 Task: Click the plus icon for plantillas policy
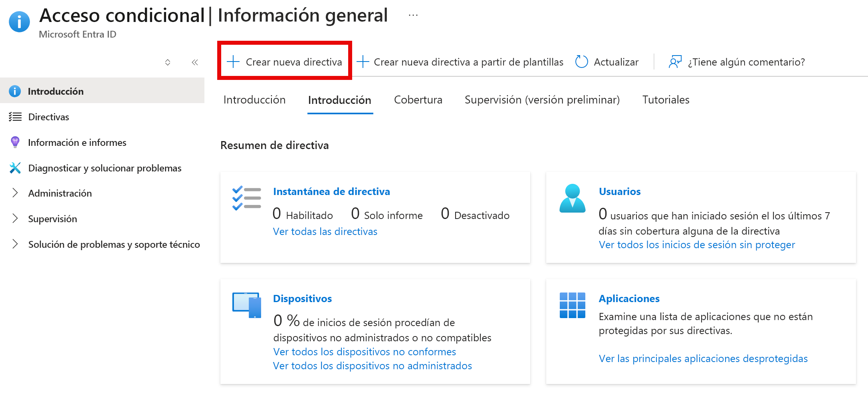pyautogui.click(x=363, y=62)
